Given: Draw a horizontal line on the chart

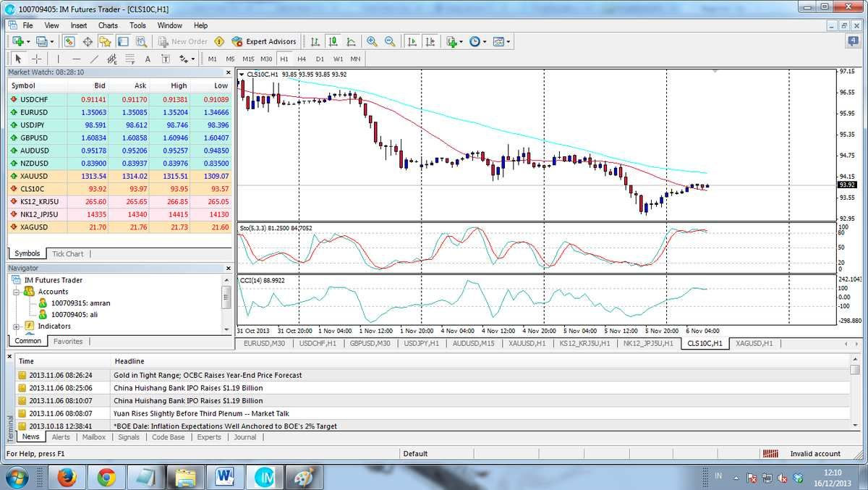Looking at the screenshot, I should click(x=77, y=59).
